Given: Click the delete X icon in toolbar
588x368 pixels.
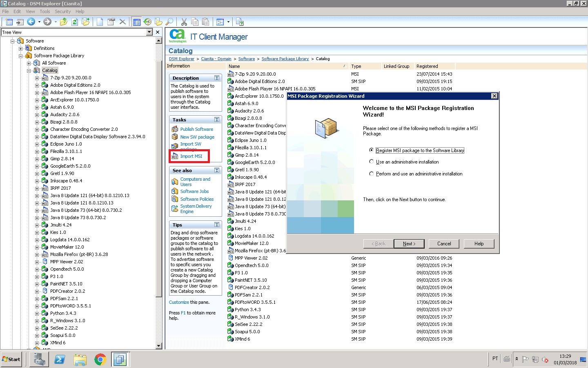Looking at the screenshot, I should click(x=122, y=22).
